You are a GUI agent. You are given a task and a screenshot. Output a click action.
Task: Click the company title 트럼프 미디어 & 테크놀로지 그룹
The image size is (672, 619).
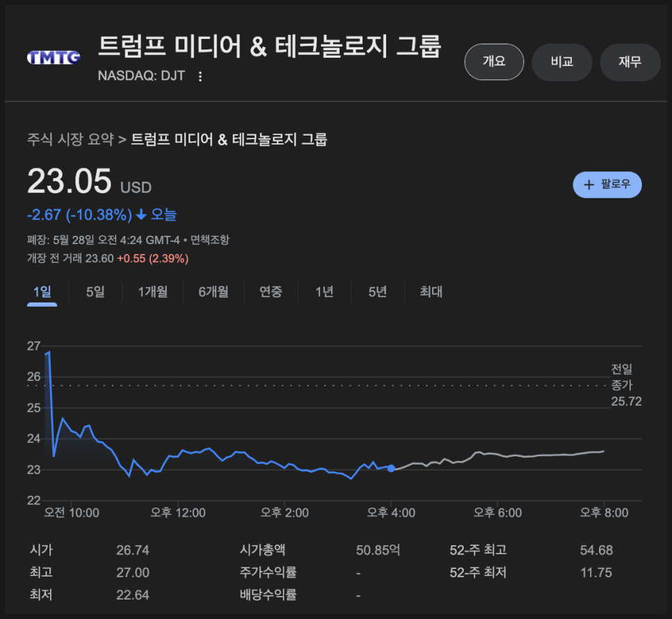[270, 46]
